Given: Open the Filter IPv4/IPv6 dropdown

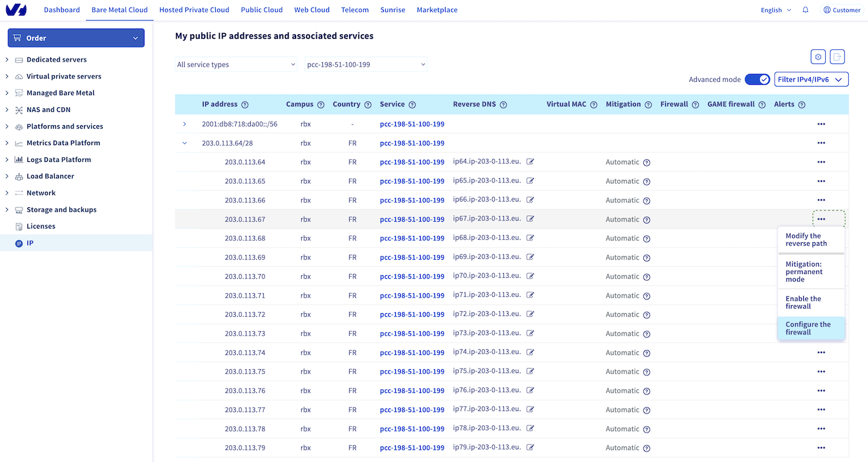Looking at the screenshot, I should click(x=811, y=79).
